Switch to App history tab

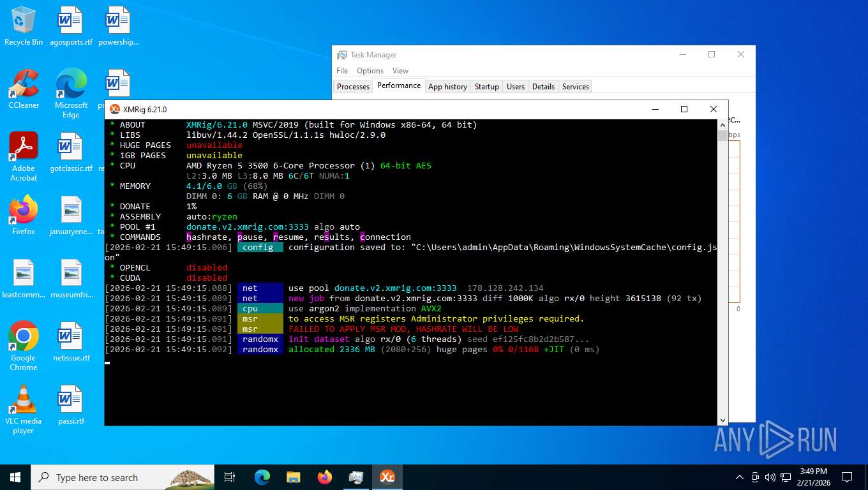click(x=447, y=87)
